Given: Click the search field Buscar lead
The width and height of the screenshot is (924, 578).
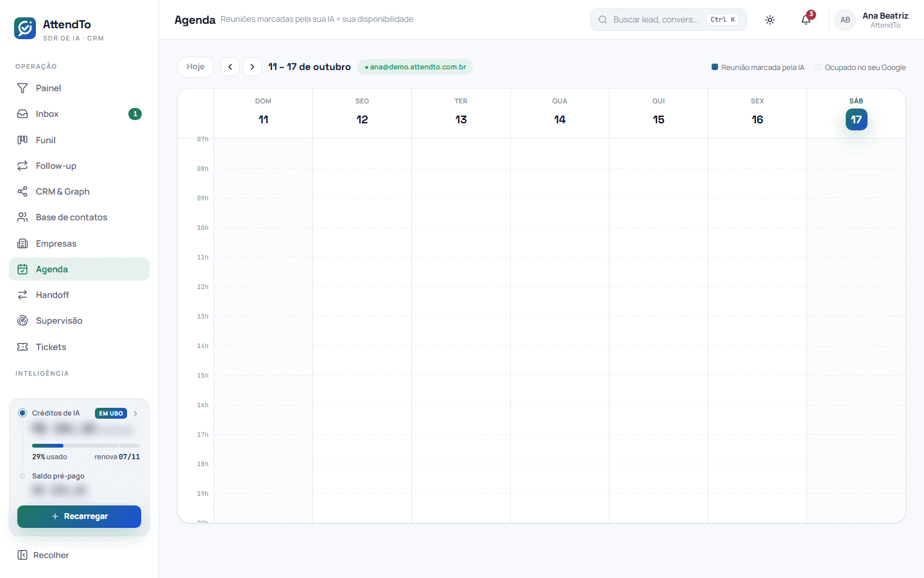Looking at the screenshot, I should coord(669,20).
